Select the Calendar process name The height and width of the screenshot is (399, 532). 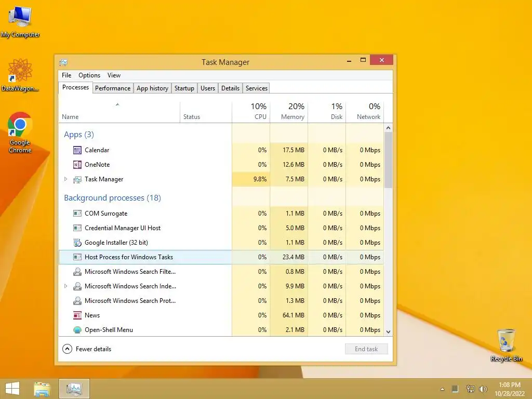coord(97,150)
